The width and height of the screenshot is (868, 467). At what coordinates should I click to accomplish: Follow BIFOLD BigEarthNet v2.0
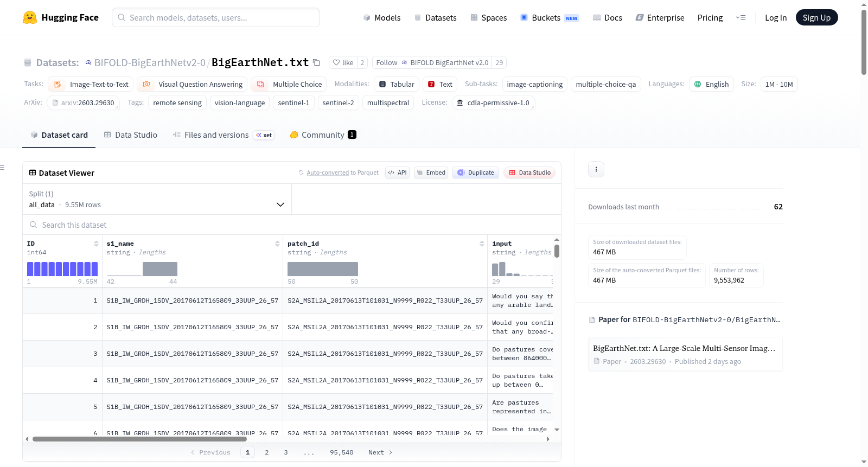click(x=432, y=62)
